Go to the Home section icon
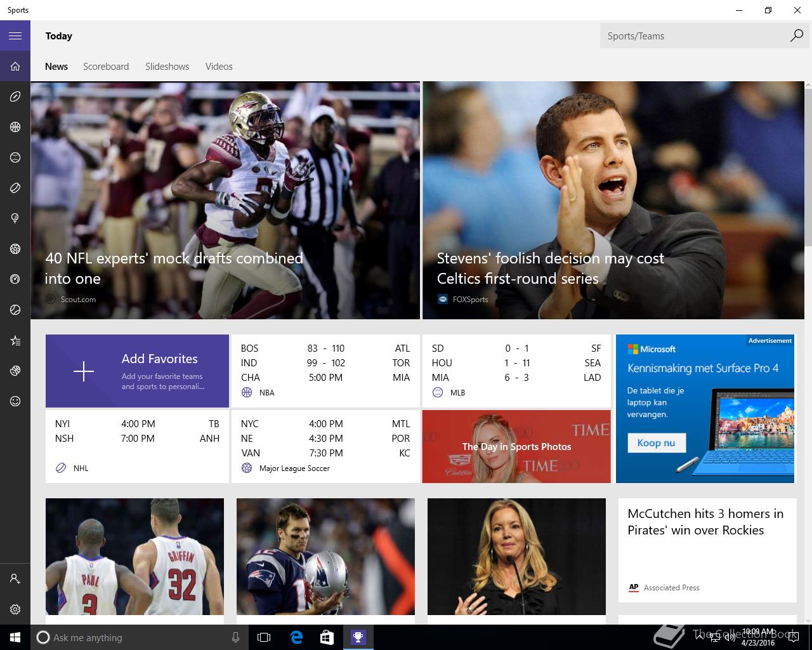This screenshot has height=650, width=812. click(x=15, y=66)
